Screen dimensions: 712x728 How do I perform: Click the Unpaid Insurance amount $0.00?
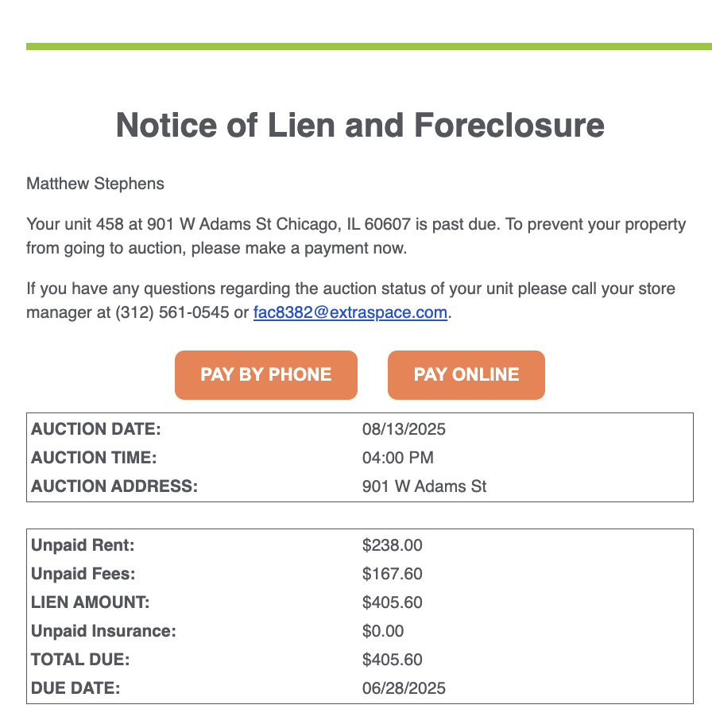click(383, 631)
